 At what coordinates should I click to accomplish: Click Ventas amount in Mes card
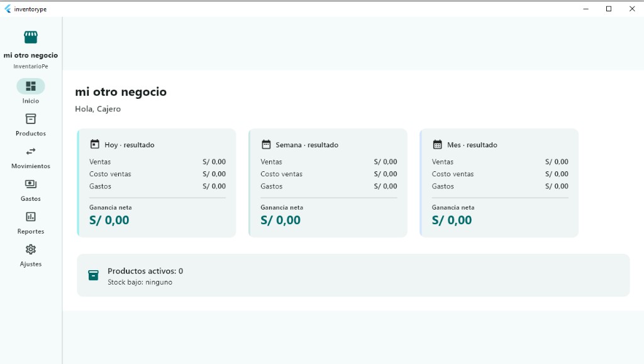tap(557, 162)
